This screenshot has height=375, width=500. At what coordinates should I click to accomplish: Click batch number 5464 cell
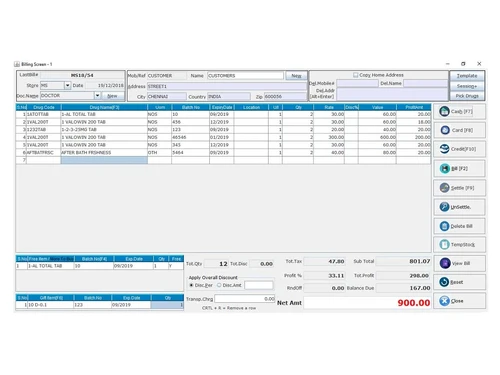(x=190, y=153)
